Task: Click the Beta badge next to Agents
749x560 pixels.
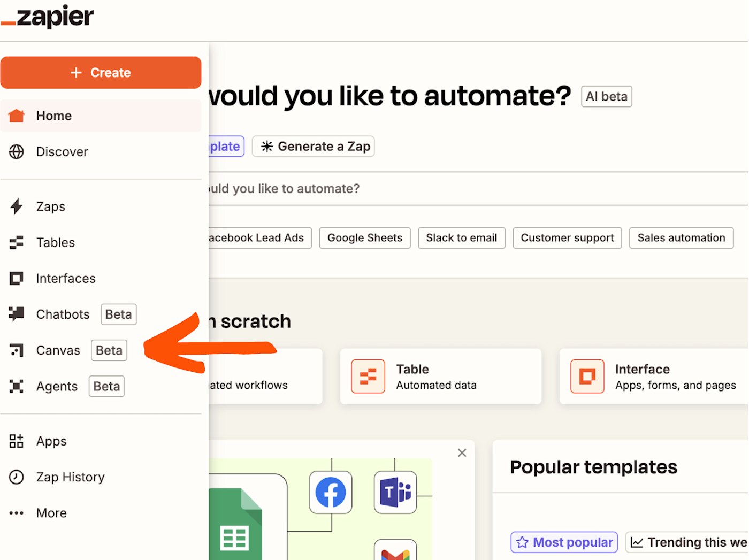Action: pos(107,386)
